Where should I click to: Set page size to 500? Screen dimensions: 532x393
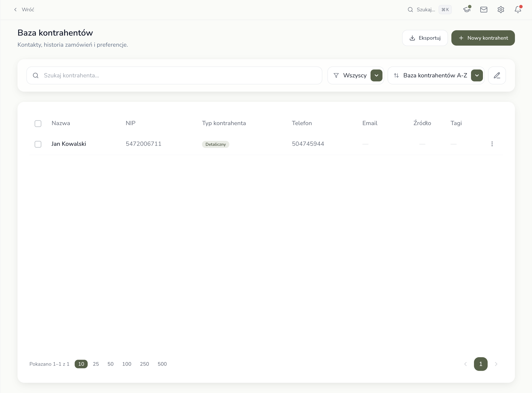click(x=162, y=364)
